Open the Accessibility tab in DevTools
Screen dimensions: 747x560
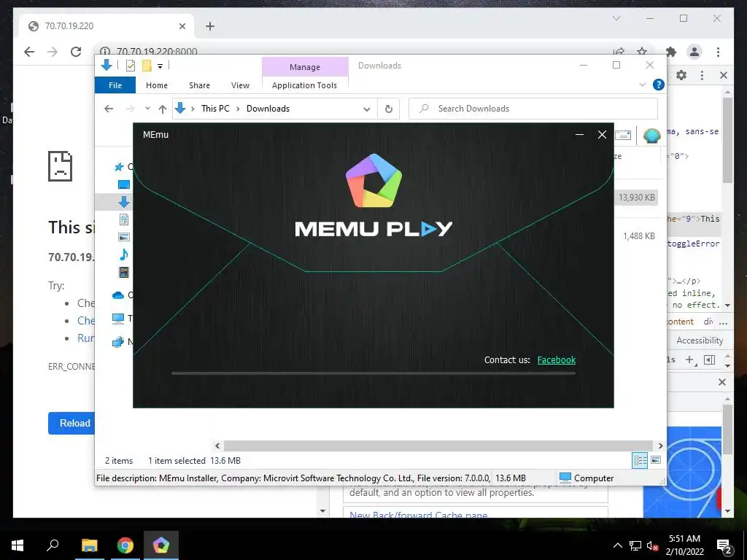tap(700, 341)
